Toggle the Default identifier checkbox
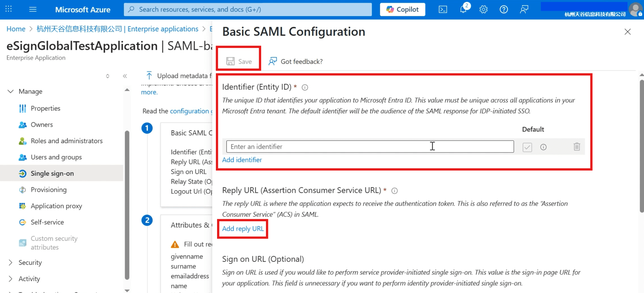644x293 pixels. 527,147
